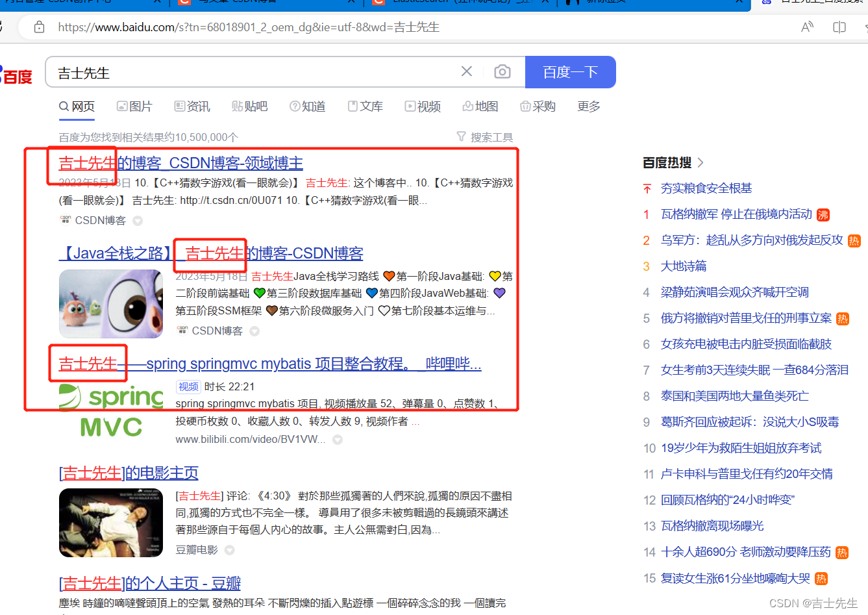
Task: Open hot topic 回顾瓦格纳的“24小时哗变”
Action: (728, 500)
